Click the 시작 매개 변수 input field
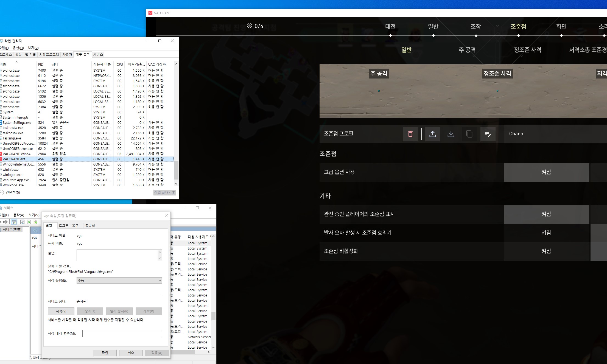This screenshot has width=607, height=364. (122, 333)
